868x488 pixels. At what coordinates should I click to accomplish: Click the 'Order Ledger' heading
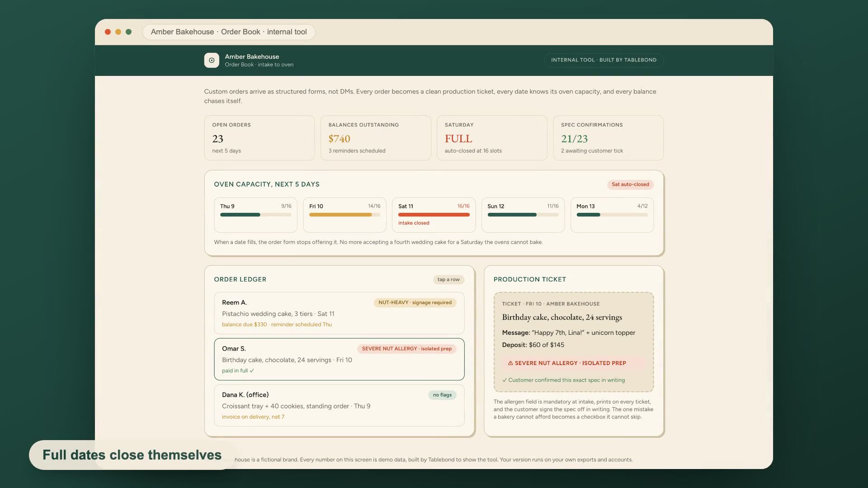point(240,279)
